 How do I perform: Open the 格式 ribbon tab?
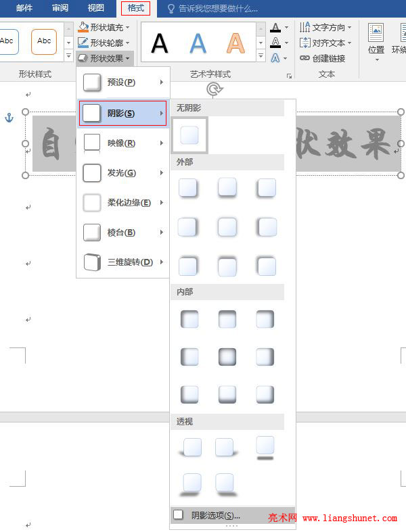(x=135, y=8)
